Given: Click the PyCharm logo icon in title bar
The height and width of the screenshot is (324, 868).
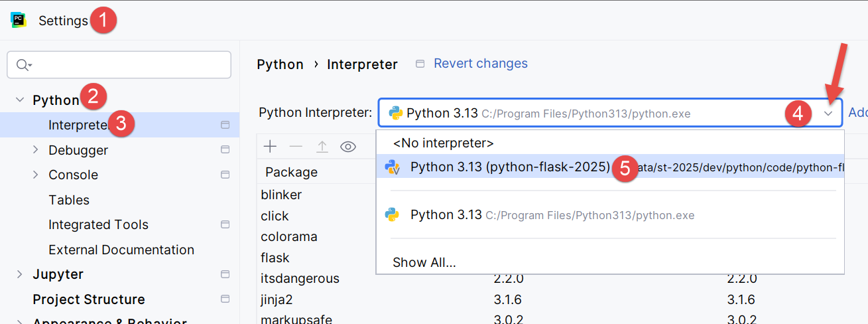Looking at the screenshot, I should tap(19, 20).
